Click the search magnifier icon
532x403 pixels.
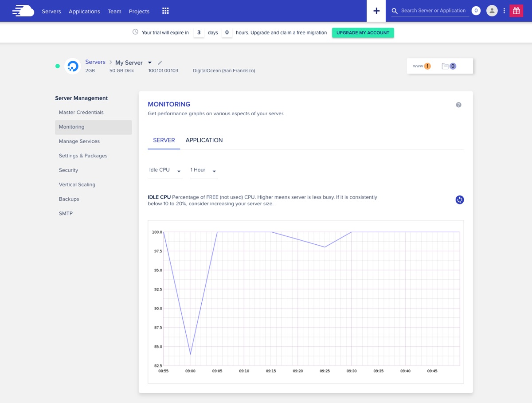pyautogui.click(x=395, y=11)
